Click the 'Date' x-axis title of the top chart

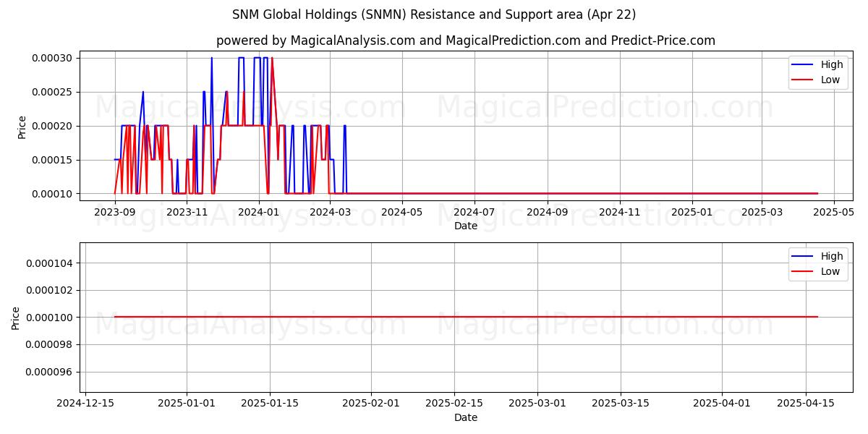click(466, 226)
